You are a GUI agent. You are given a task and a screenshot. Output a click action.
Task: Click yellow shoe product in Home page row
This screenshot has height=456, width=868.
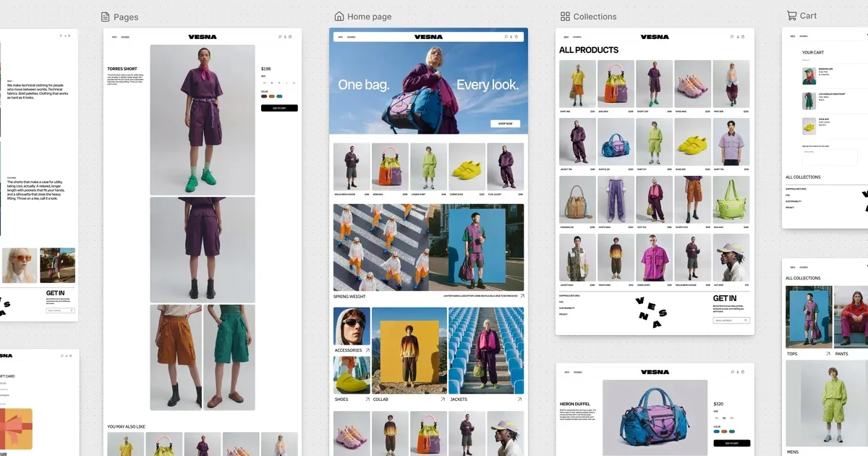(467, 166)
